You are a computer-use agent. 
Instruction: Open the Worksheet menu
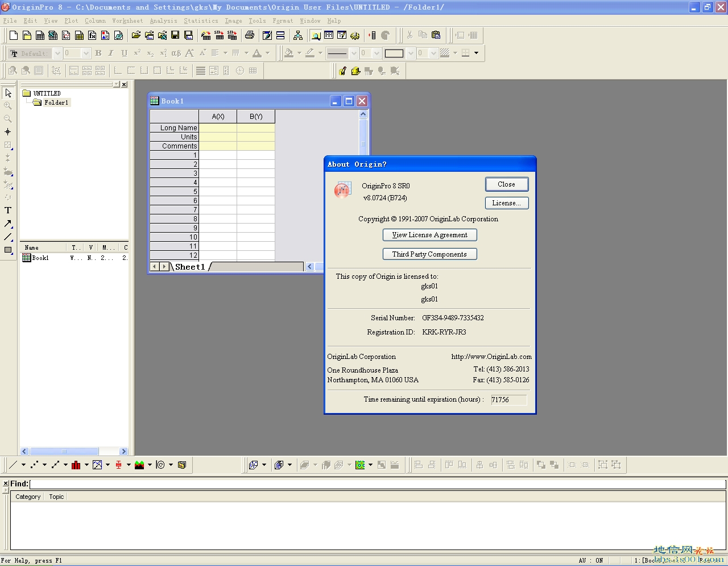(x=127, y=21)
